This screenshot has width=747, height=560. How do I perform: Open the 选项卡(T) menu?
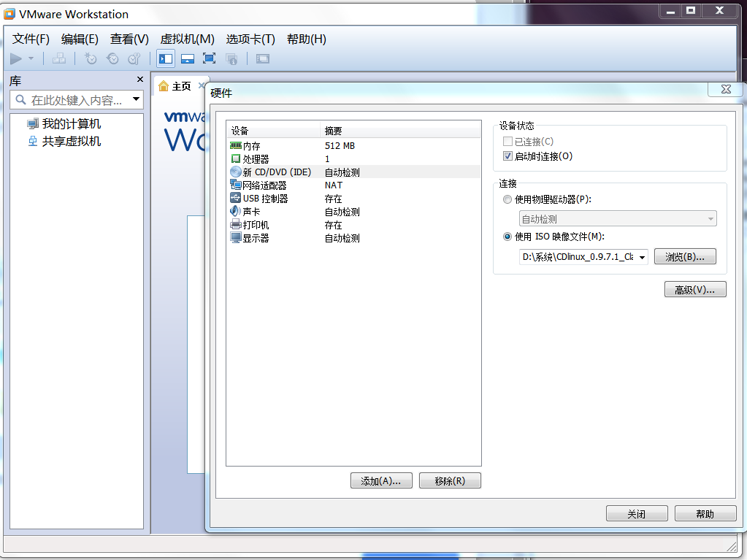click(x=250, y=39)
